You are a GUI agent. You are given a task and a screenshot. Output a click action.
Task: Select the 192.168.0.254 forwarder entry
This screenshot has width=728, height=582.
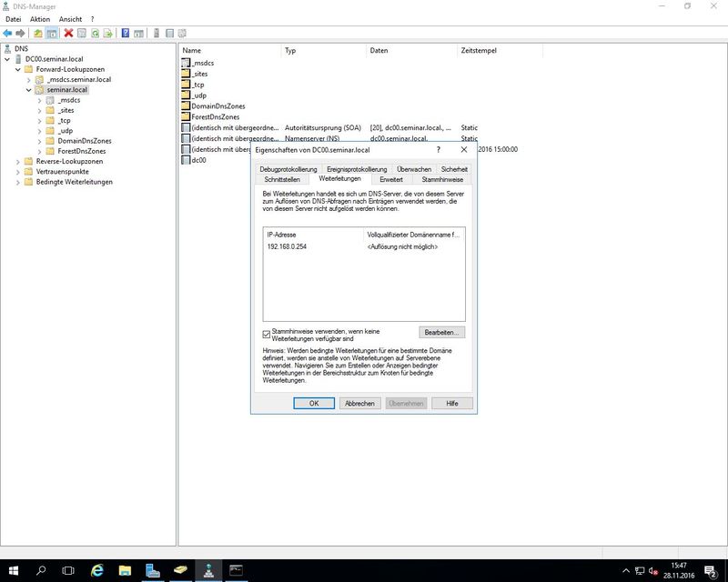coord(287,247)
